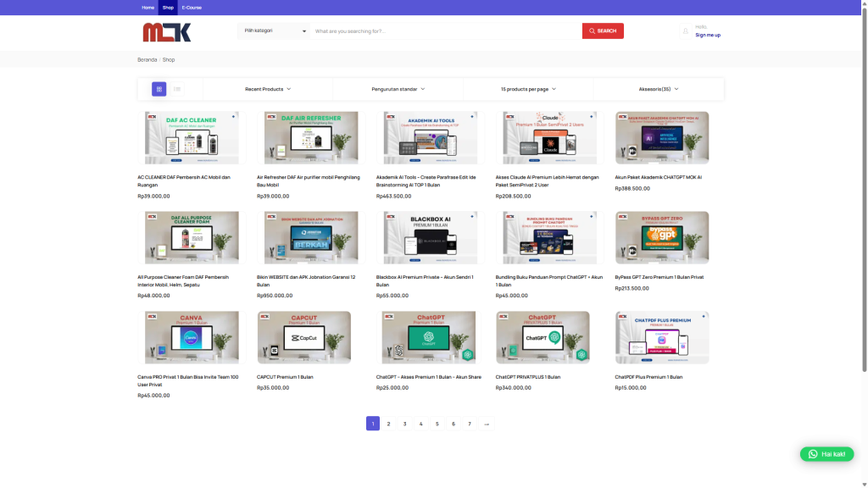Screen dimensions: 868x488
Task: Go to the Home menu item
Action: [x=148, y=8]
